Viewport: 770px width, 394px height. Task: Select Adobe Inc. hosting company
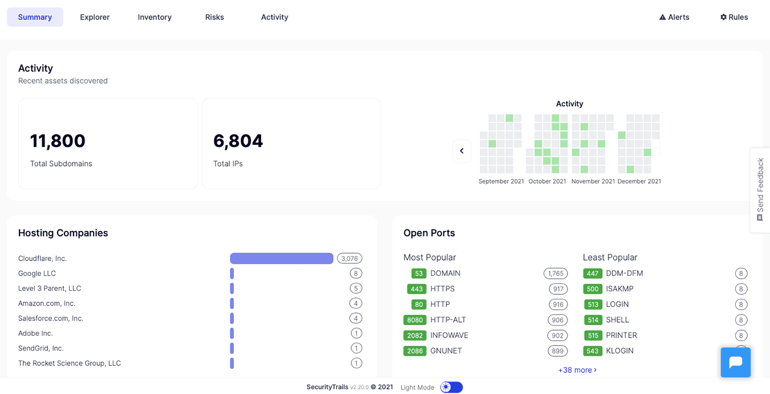[x=35, y=334]
